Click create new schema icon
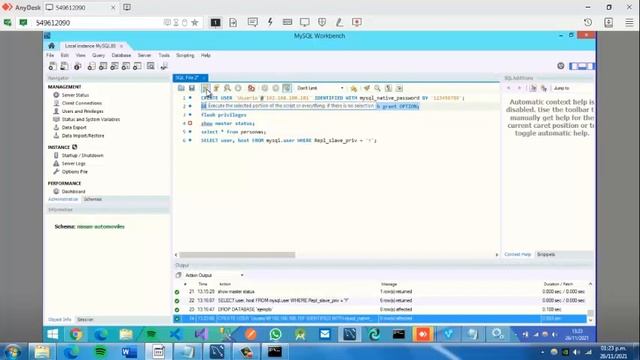Viewport: 640px width, 360px height. [x=91, y=66]
